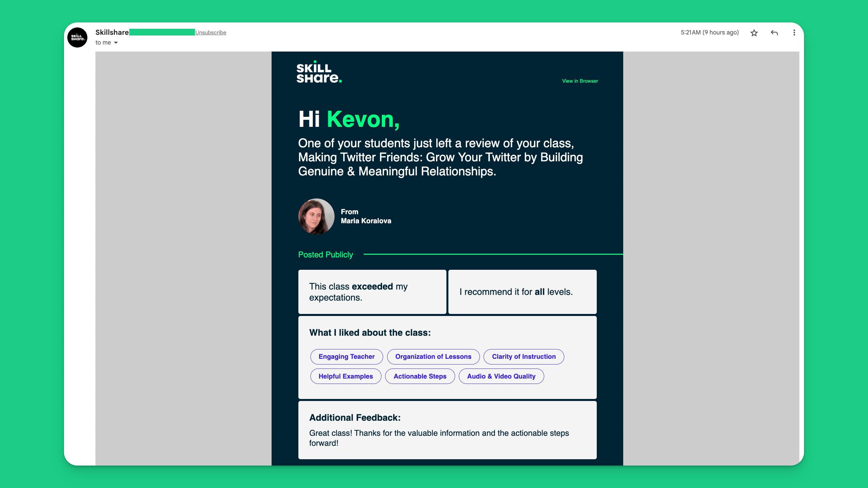Open View in Browser link

pos(580,81)
